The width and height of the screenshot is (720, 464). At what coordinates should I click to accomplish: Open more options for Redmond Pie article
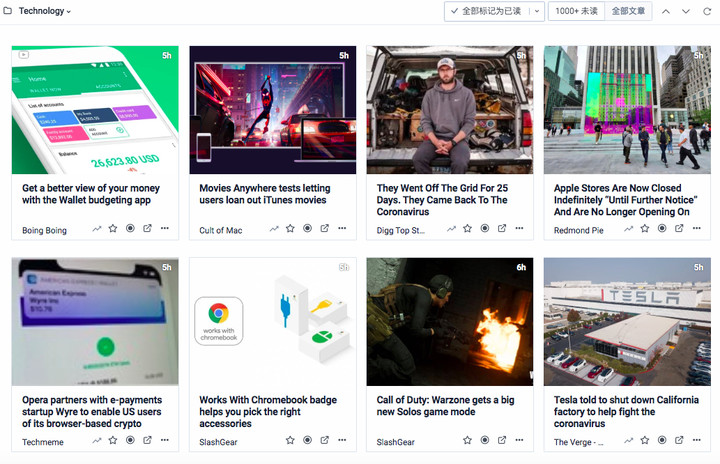pyautogui.click(x=697, y=228)
